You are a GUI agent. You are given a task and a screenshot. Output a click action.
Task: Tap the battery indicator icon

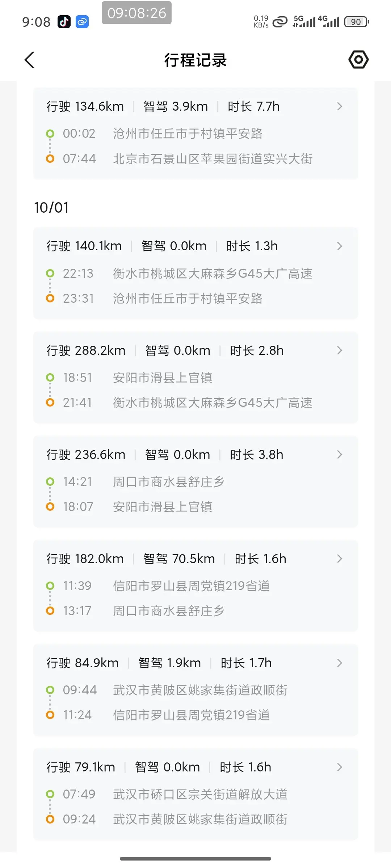click(357, 22)
